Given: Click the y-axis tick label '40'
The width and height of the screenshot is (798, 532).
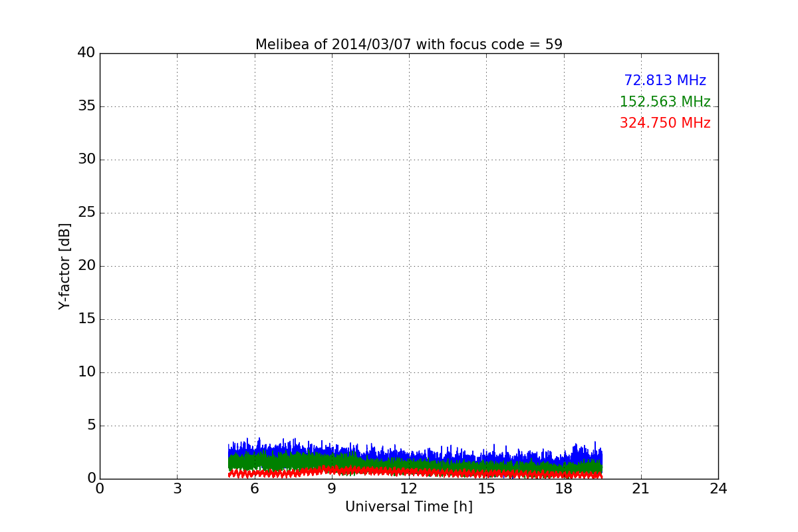Looking at the screenshot, I should 86,53.
